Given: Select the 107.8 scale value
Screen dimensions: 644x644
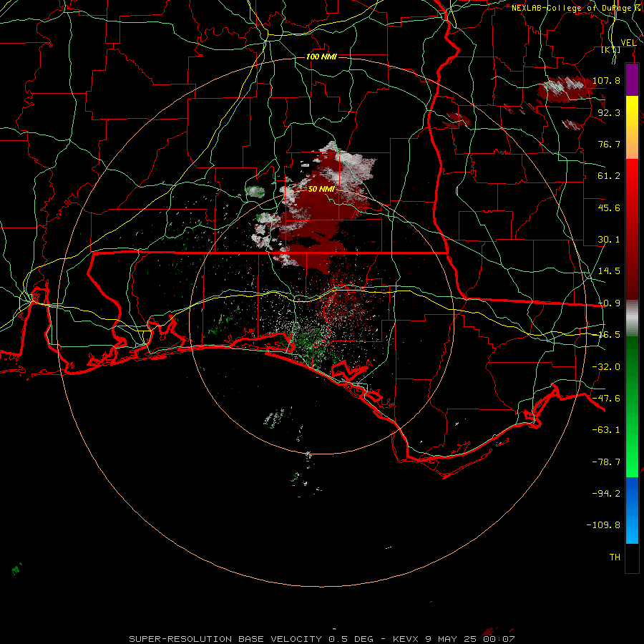Looking at the screenshot, I should [x=606, y=80].
